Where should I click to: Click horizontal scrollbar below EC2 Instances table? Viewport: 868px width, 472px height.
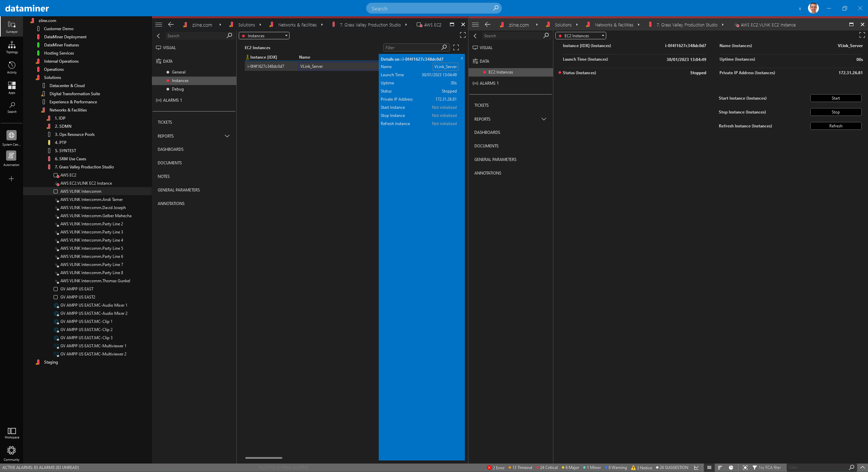pos(264,458)
